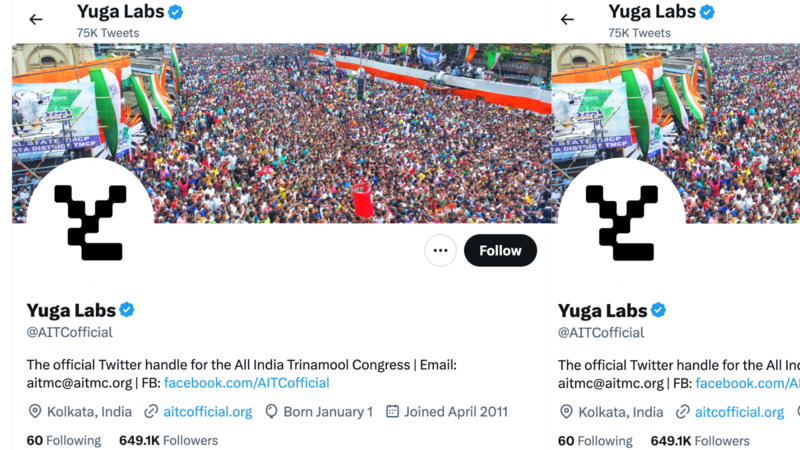
Task: Open the Yuga Labs profile picture on the left
Action: point(90,221)
